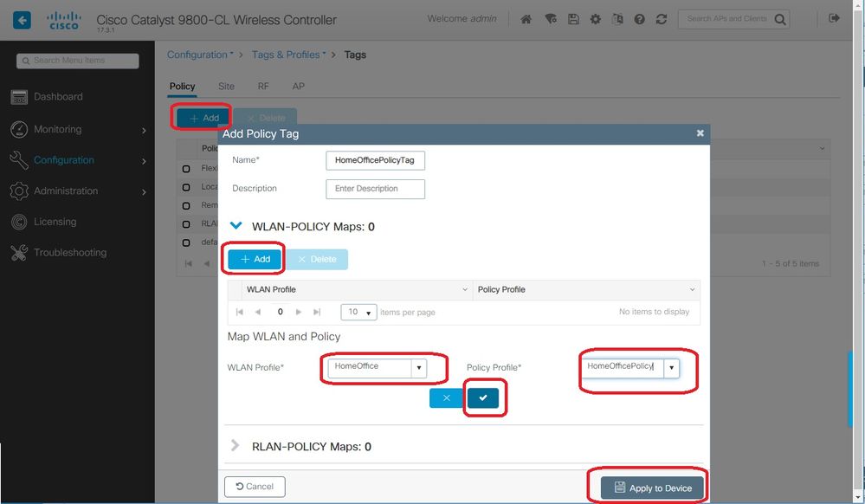Screen dimensions: 865x504
Task: Click the Administration gear icon
Action: 19,191
